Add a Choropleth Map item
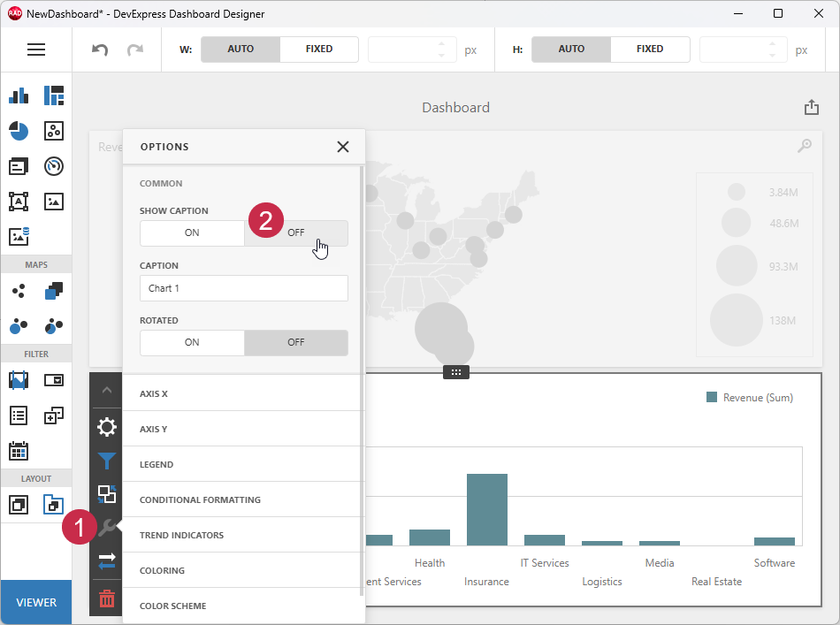 click(53, 290)
